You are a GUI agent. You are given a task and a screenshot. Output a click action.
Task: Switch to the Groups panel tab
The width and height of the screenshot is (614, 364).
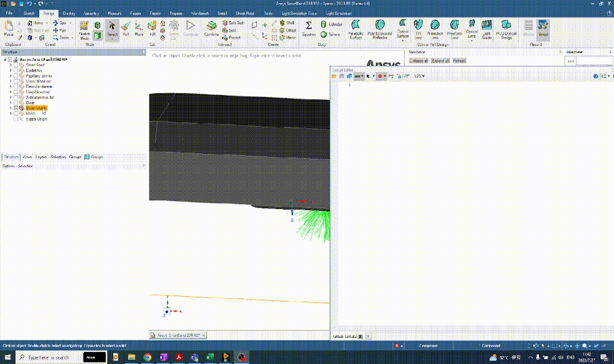pyautogui.click(x=75, y=157)
